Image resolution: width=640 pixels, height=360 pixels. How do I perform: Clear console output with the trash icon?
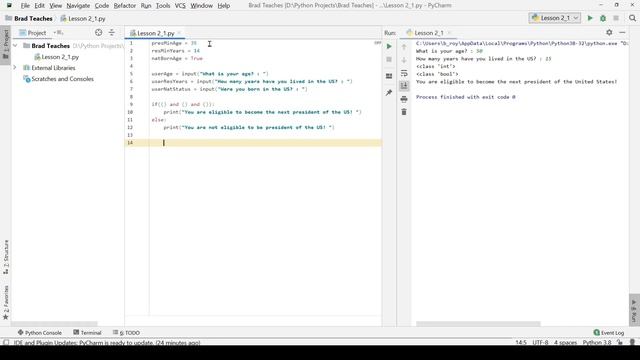404,112
